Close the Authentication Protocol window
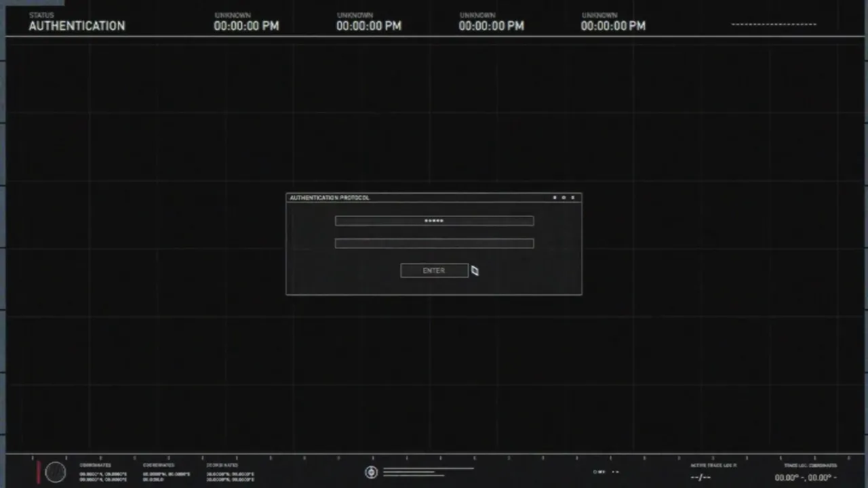868x488 pixels. tap(573, 197)
